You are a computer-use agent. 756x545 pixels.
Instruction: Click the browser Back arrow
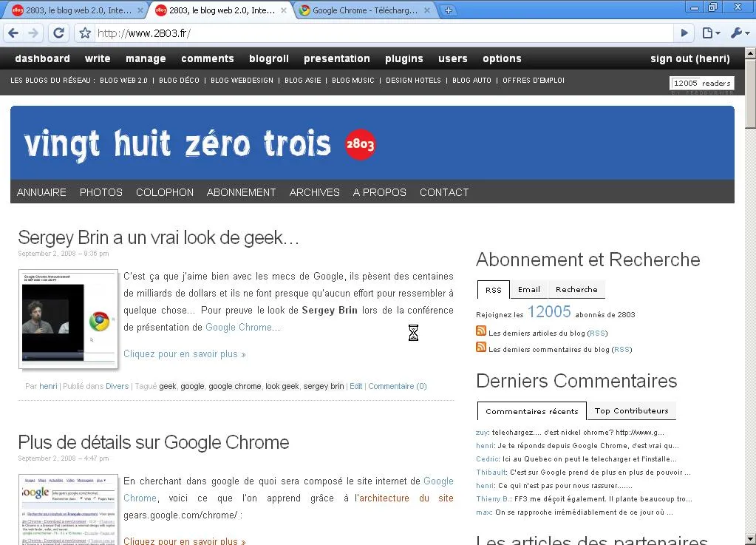point(13,33)
